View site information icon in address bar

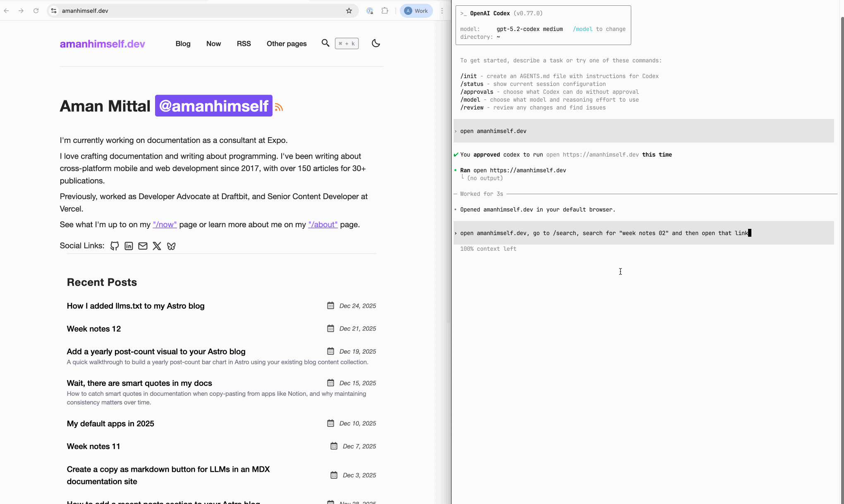click(54, 11)
